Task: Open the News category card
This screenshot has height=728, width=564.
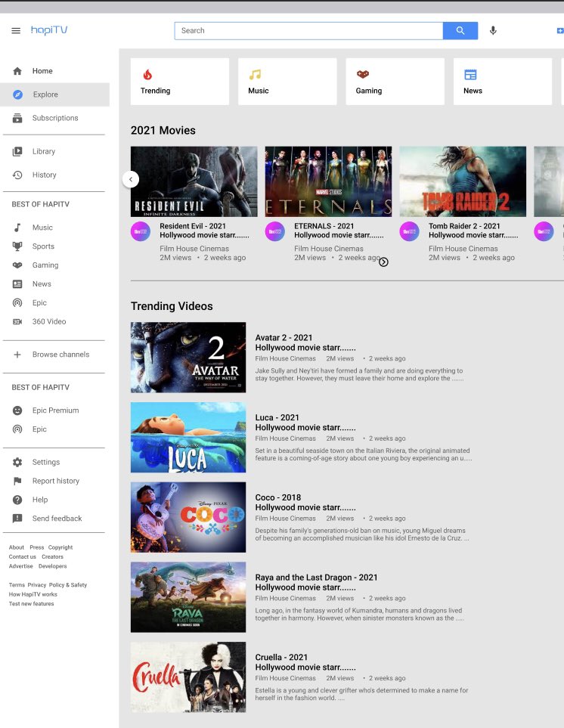Action: [503, 81]
